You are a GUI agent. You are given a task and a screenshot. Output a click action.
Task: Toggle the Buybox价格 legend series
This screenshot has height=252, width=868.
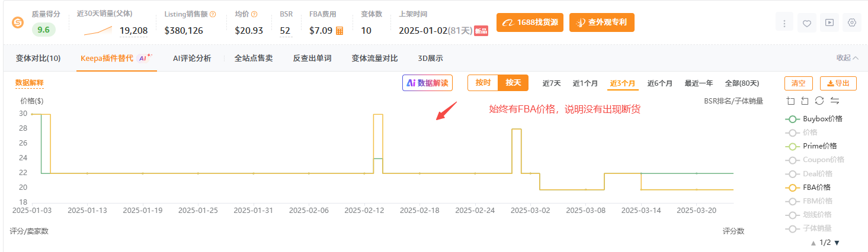pos(813,118)
